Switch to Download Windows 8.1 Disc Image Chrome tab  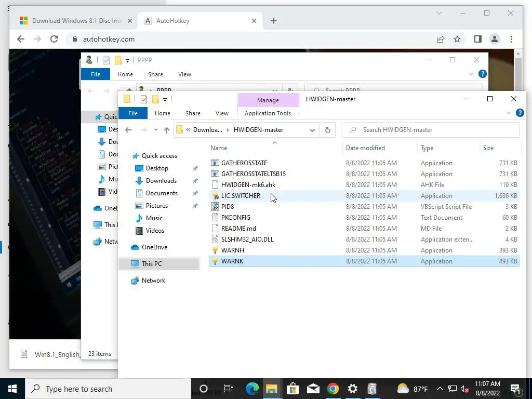77,21
